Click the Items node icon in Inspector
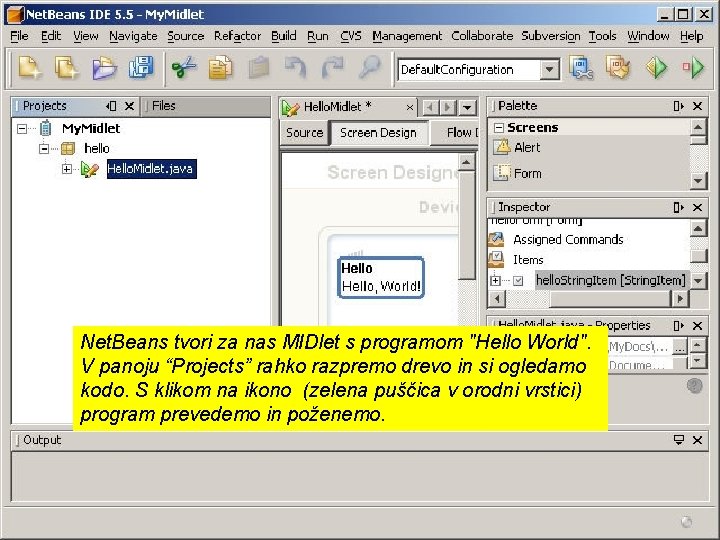This screenshot has width=720, height=540. (496, 259)
